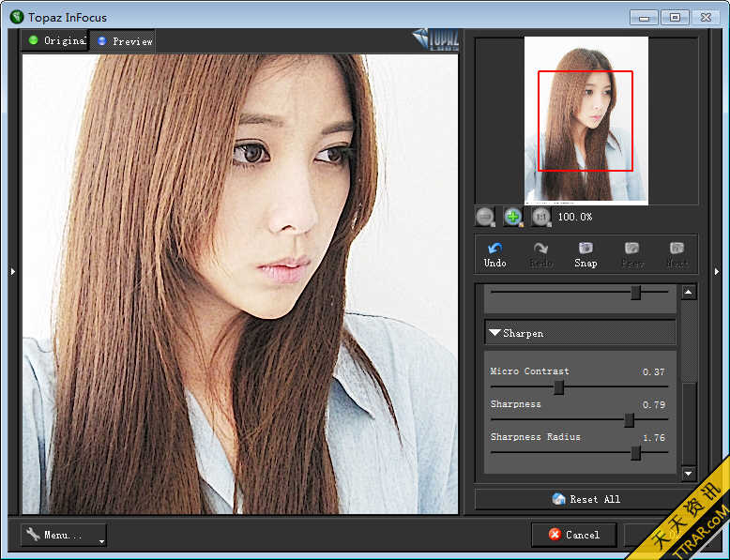730x560 pixels.
Task: Go to the Prev snapshot icon
Action: click(632, 249)
